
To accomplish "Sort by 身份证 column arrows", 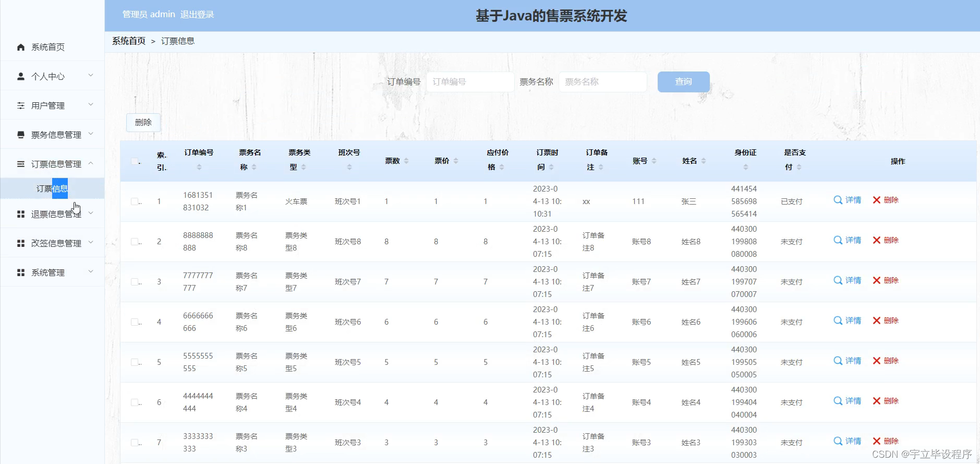I will [746, 167].
